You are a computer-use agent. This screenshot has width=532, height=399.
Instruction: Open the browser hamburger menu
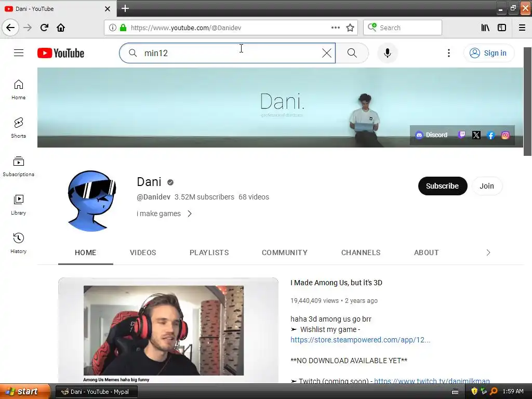click(x=522, y=28)
